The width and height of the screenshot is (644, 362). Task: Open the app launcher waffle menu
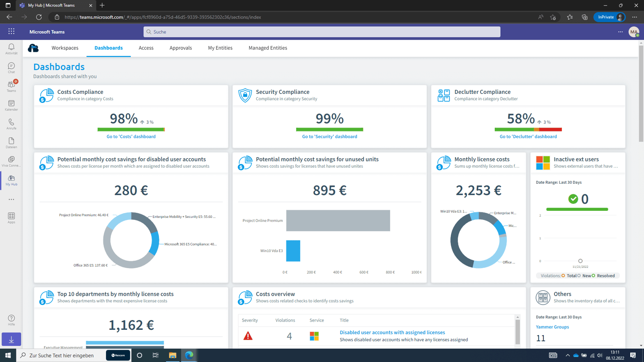point(11,32)
